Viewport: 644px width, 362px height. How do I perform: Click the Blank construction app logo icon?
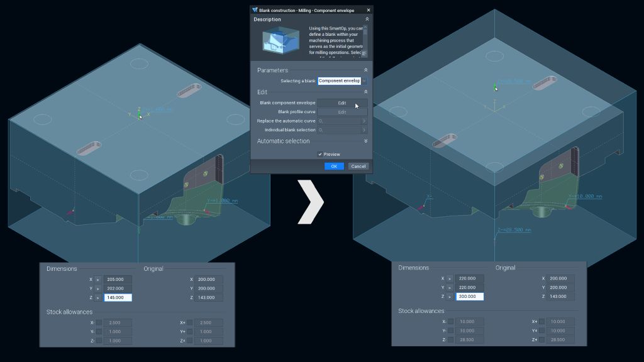tap(255, 10)
